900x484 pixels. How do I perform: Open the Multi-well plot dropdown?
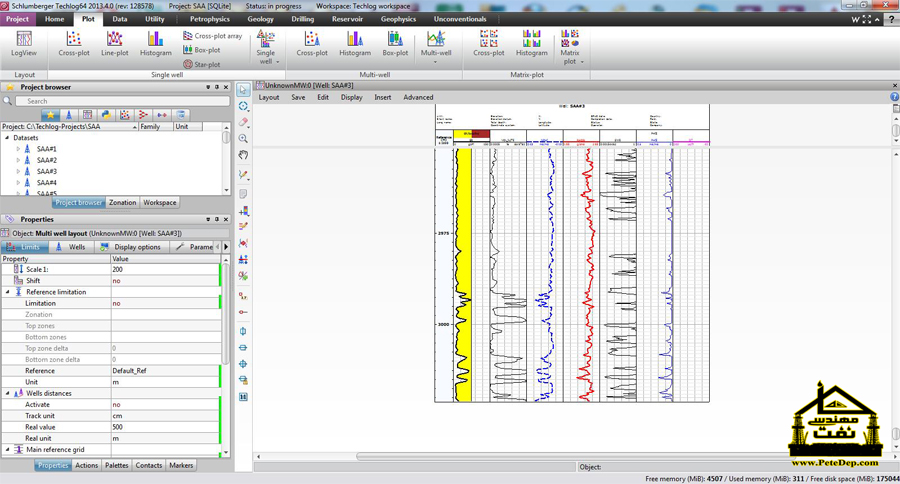pos(436,47)
